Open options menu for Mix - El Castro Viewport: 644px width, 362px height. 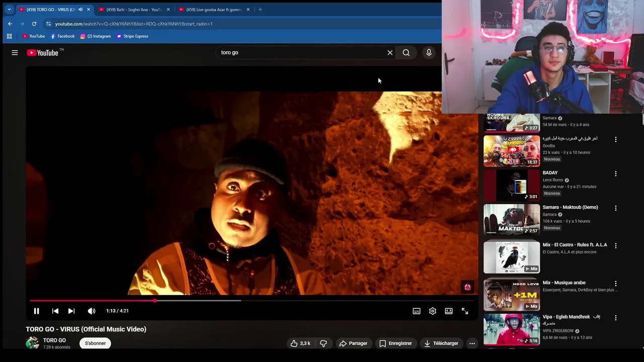coord(615,246)
